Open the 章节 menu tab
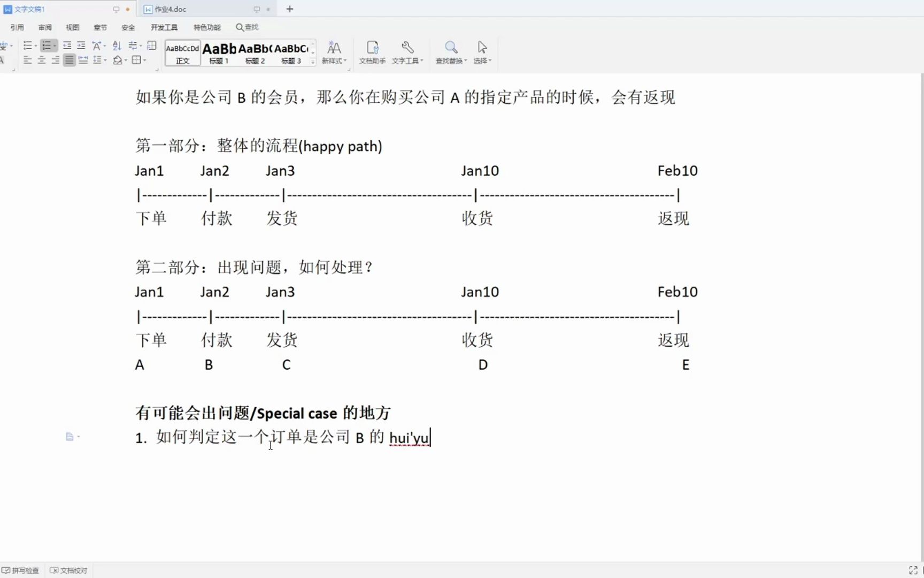 click(101, 27)
